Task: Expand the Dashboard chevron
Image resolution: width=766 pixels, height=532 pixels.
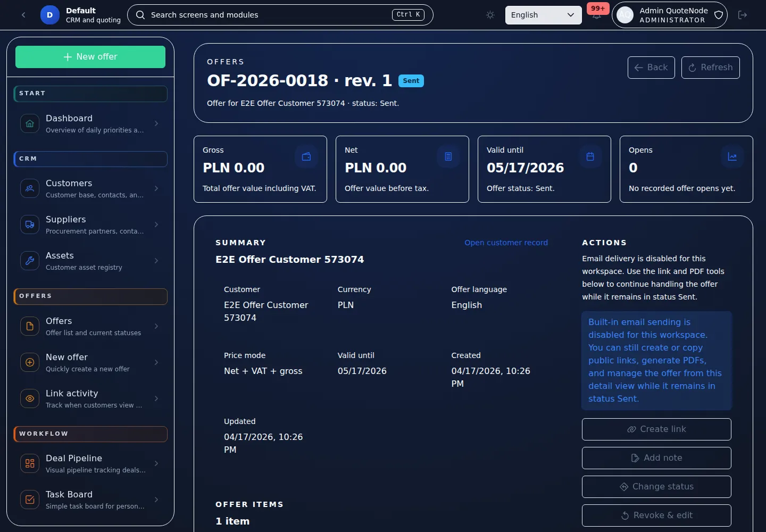Action: click(x=156, y=123)
